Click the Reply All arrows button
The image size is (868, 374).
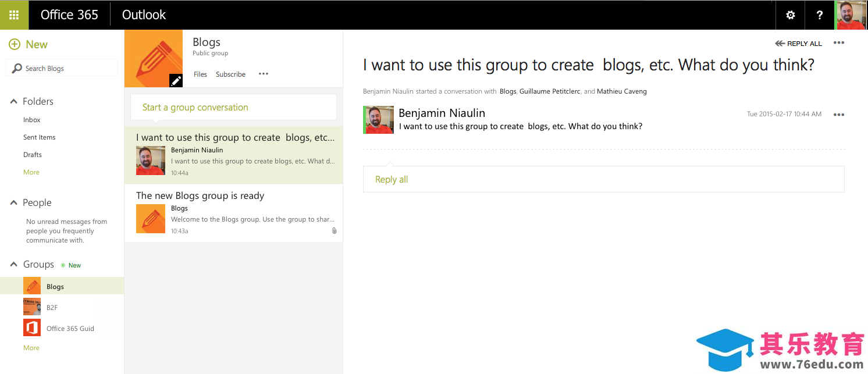point(798,44)
